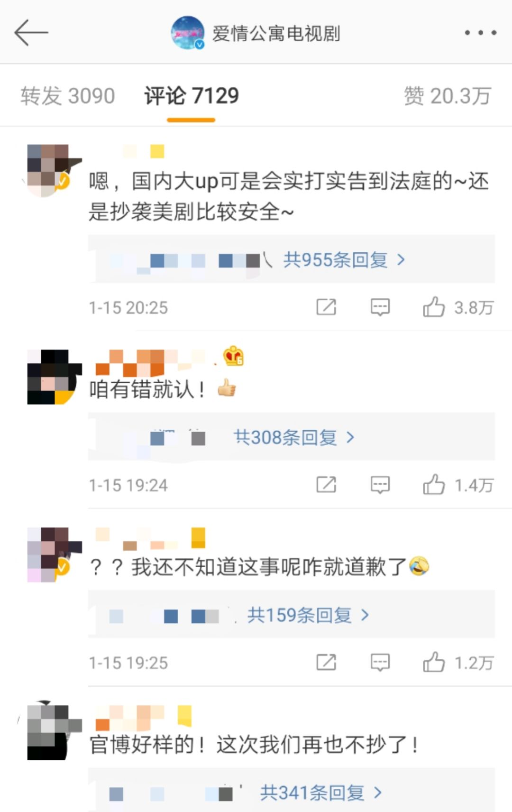
Task: Repost the 1-15 20:25 comment
Action: point(326,307)
